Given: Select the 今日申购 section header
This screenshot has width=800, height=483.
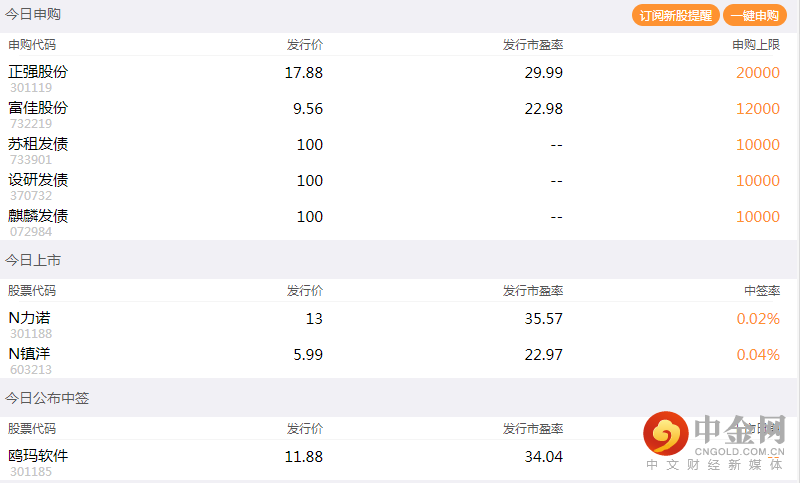Looking at the screenshot, I should point(33,15).
